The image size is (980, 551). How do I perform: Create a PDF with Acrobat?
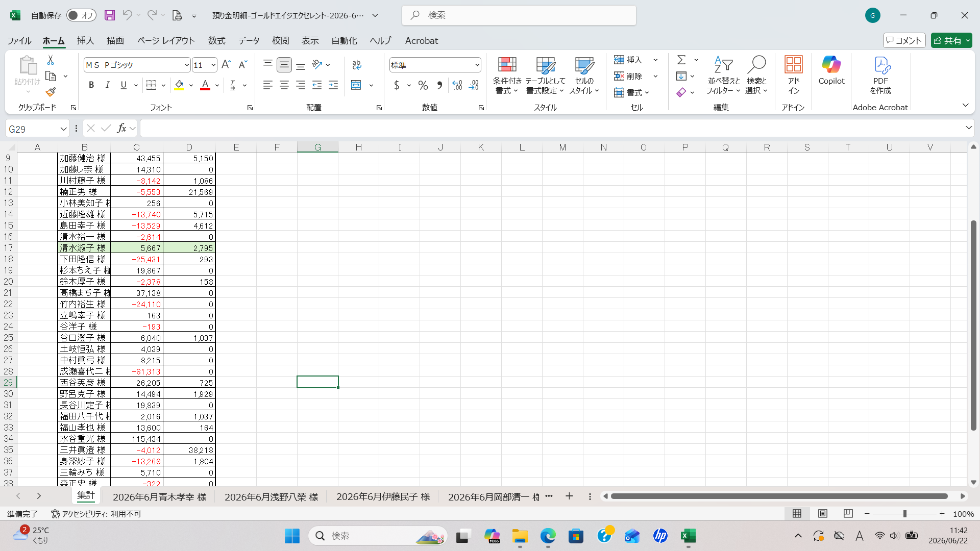[880, 76]
